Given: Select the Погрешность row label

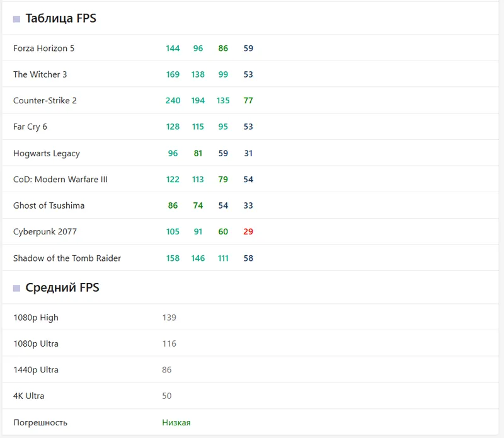Looking at the screenshot, I should click(40, 423).
